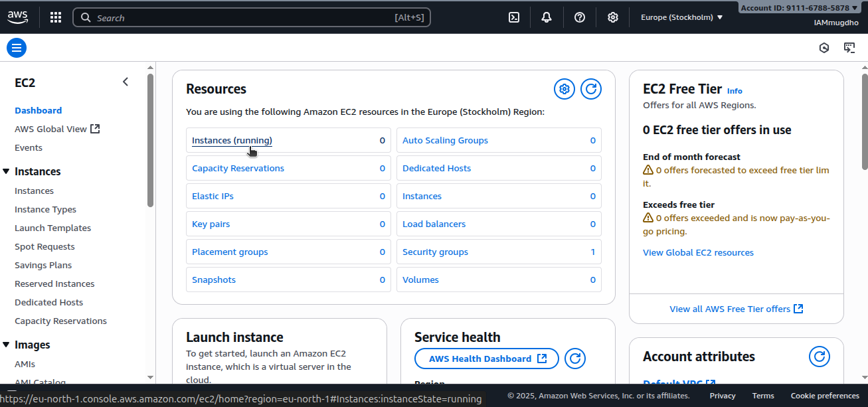Select Spot Requests in the sidebar
868x407 pixels.
[x=44, y=246]
